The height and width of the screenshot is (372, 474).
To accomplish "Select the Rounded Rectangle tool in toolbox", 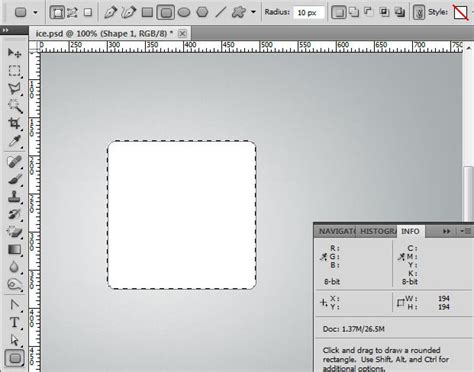I will click(15, 358).
